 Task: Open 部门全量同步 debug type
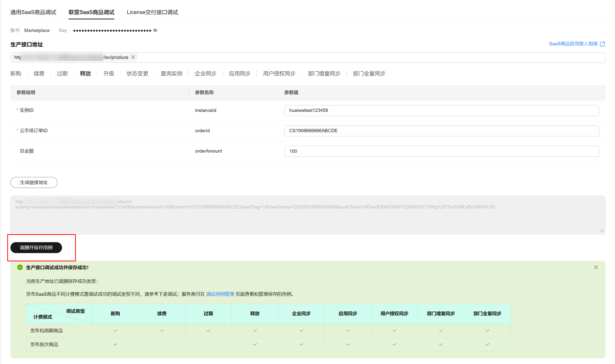click(369, 74)
